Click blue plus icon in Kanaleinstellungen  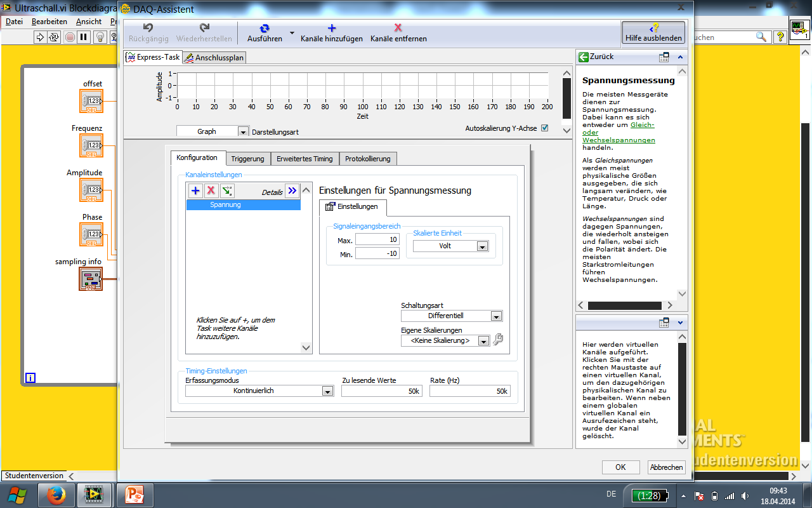point(195,190)
